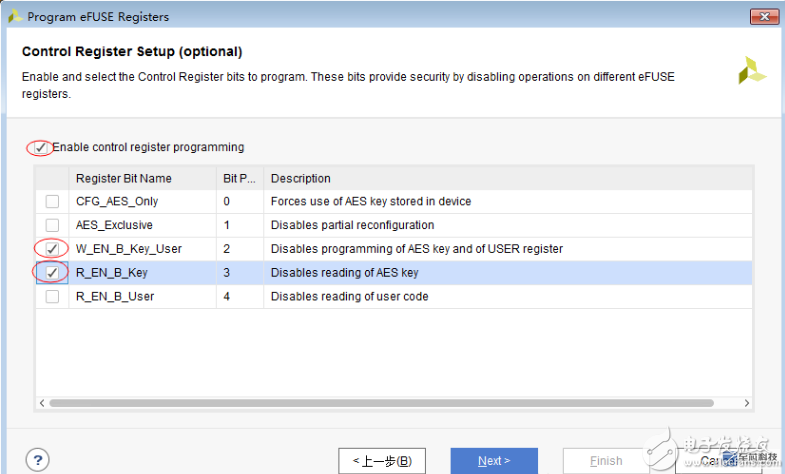785x474 pixels.
Task: Tick the R_EN_B_User checkbox
Action: pos(52,296)
